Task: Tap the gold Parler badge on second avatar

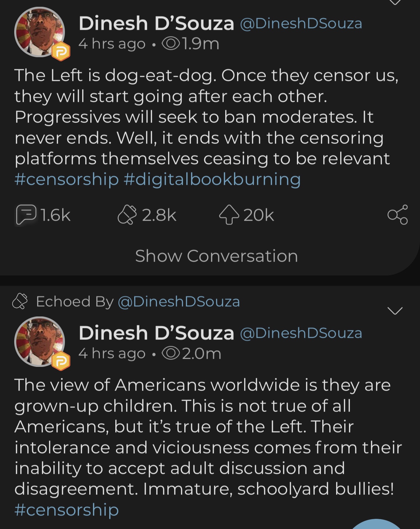Action: pyautogui.click(x=61, y=361)
